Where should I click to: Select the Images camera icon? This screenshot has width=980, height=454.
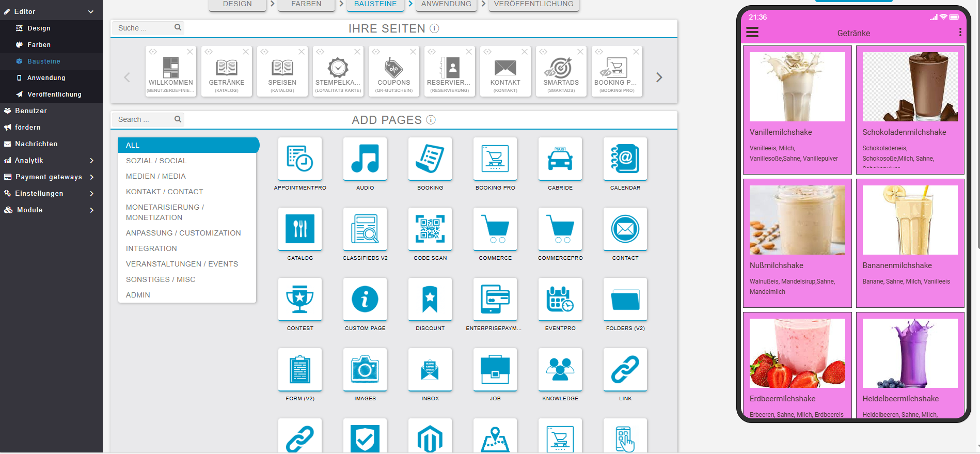[x=365, y=369]
